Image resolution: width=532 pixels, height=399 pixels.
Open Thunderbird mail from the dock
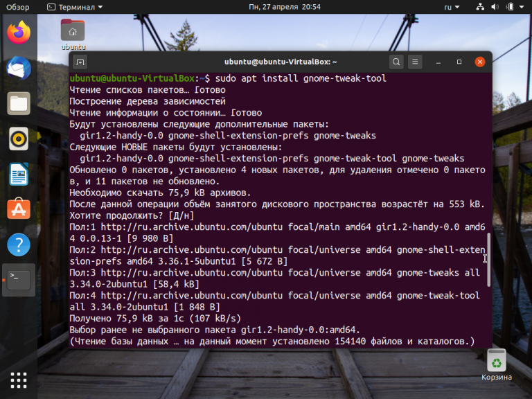(19, 68)
